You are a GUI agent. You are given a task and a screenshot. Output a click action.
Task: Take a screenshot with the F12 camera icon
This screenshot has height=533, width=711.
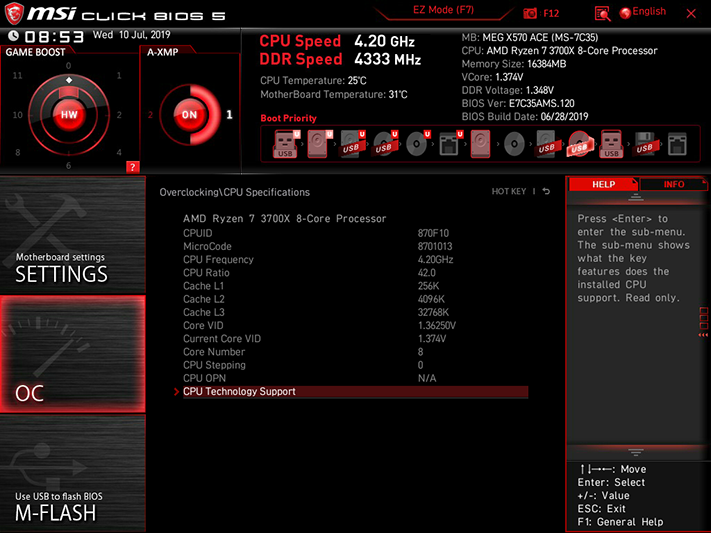point(530,13)
